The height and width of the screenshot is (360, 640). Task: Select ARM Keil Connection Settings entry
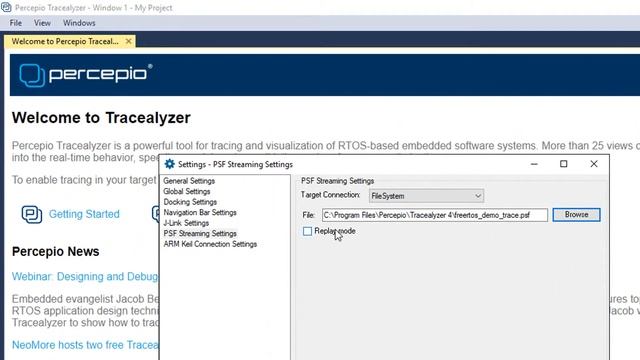[x=210, y=244]
